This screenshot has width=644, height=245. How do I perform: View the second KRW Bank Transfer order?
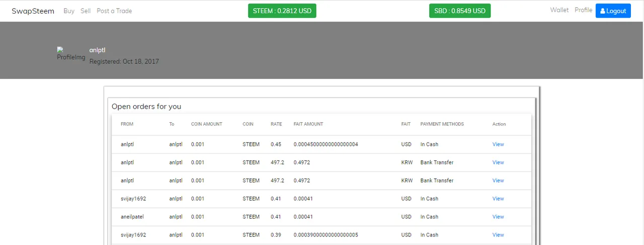point(498,181)
